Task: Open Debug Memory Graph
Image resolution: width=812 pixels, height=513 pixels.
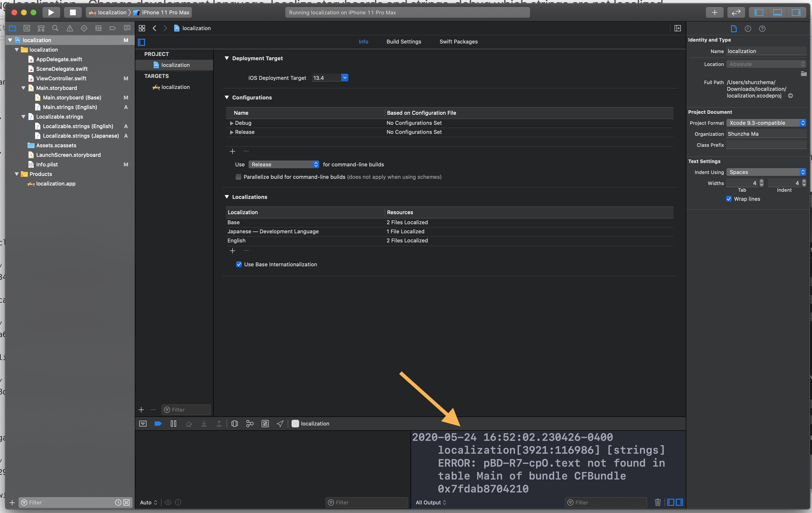Action: pyautogui.click(x=250, y=424)
